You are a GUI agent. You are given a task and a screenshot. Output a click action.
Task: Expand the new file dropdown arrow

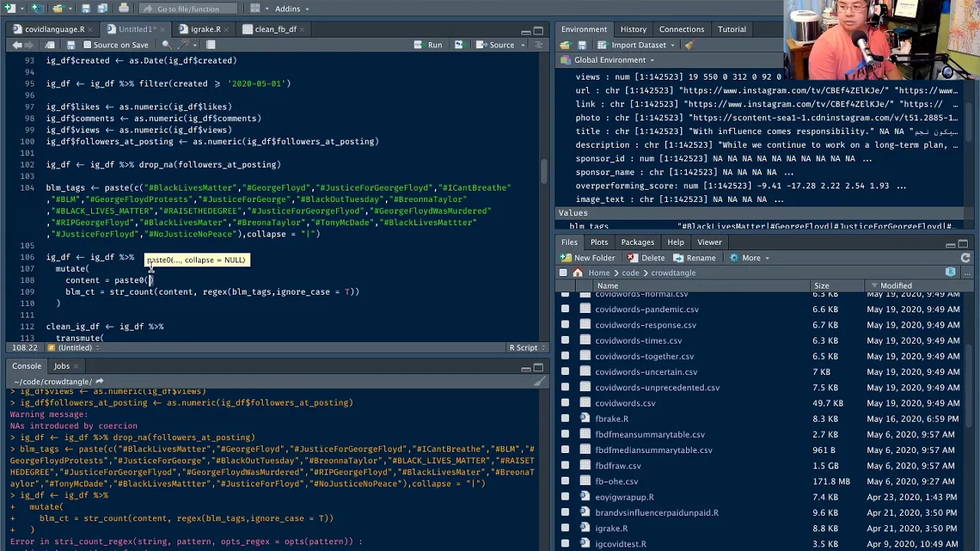[21, 8]
